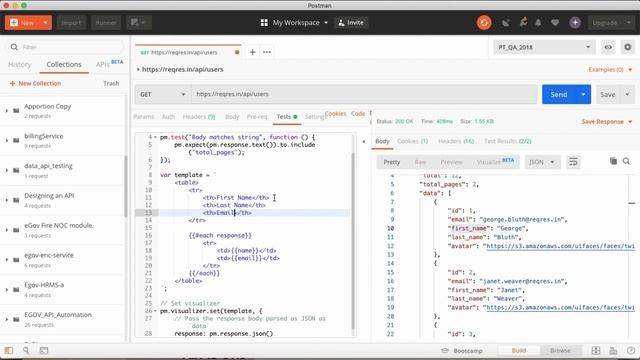Copy response body to clipboard icon

613,161
